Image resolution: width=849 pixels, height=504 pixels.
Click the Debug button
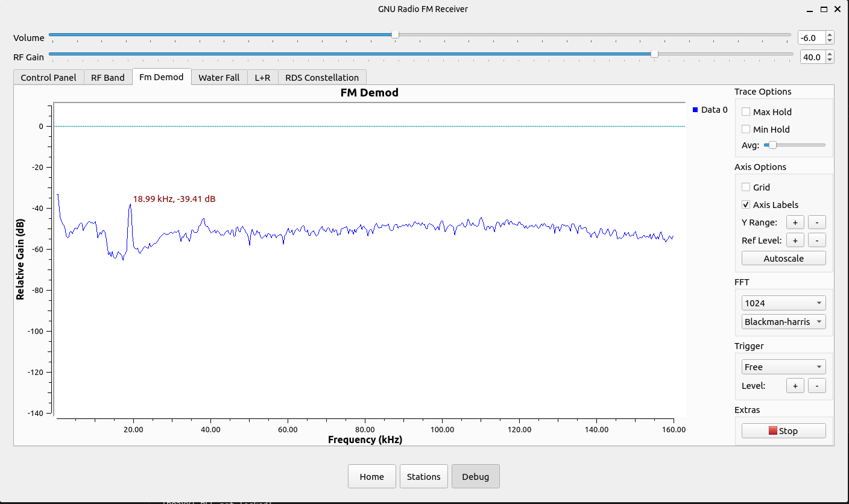pos(475,476)
